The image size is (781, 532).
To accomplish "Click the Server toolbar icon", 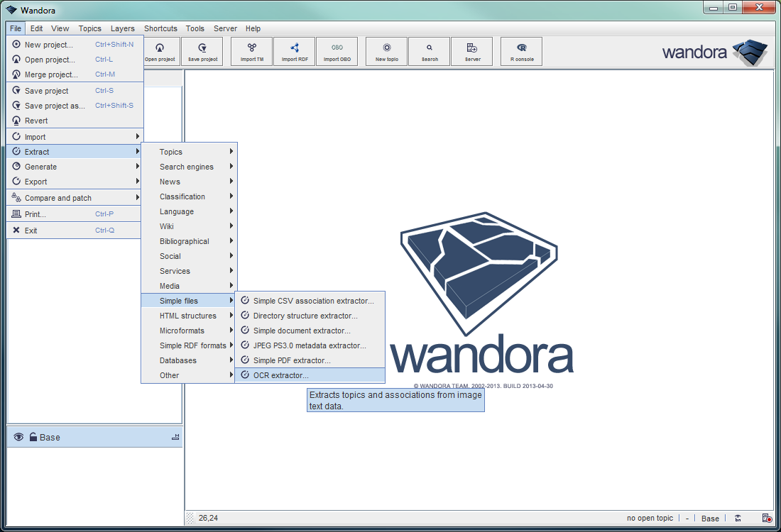I will pyautogui.click(x=472, y=51).
